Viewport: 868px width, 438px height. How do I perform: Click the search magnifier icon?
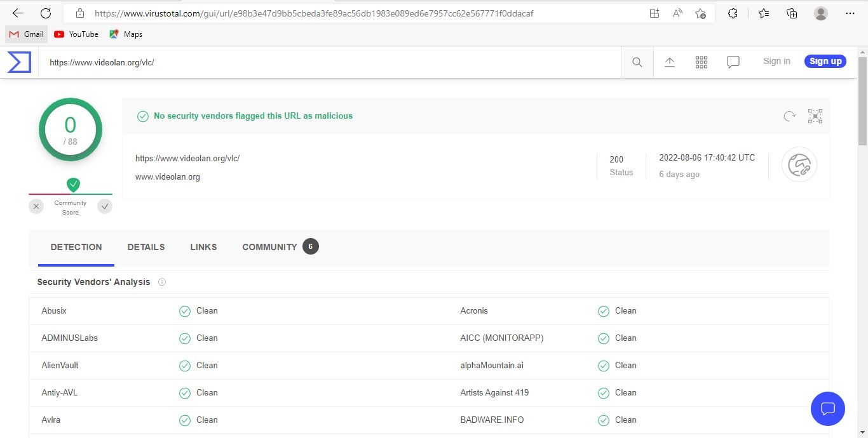637,62
